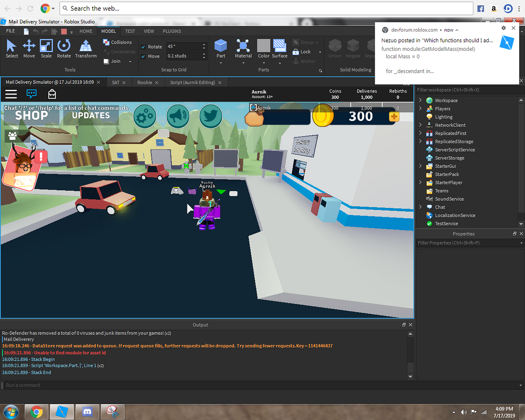Switch to the Script (Aurnik Editing) tab
The height and width of the screenshot is (420, 525).
click(x=192, y=82)
